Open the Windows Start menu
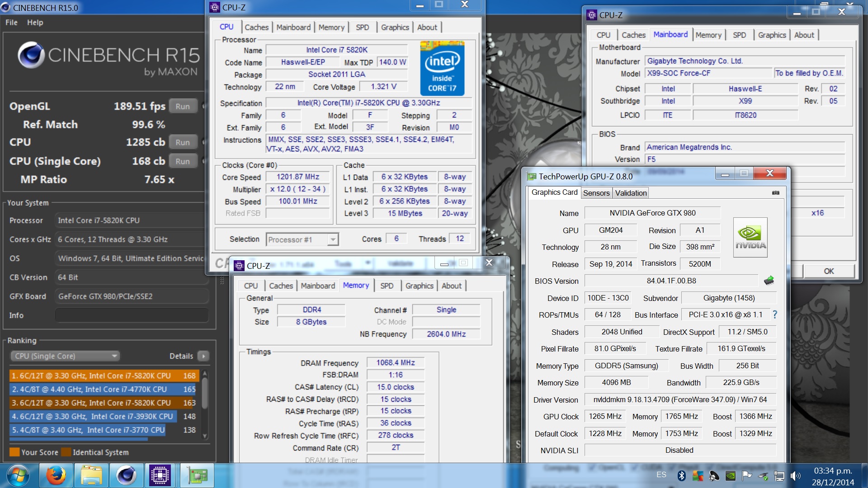This screenshot has width=868, height=488. tap(18, 476)
